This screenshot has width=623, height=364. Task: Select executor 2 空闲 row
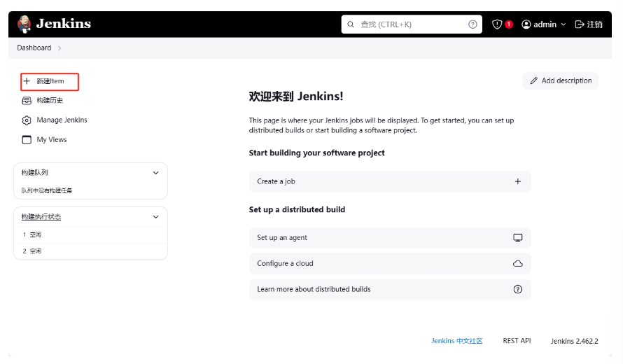tap(90, 251)
